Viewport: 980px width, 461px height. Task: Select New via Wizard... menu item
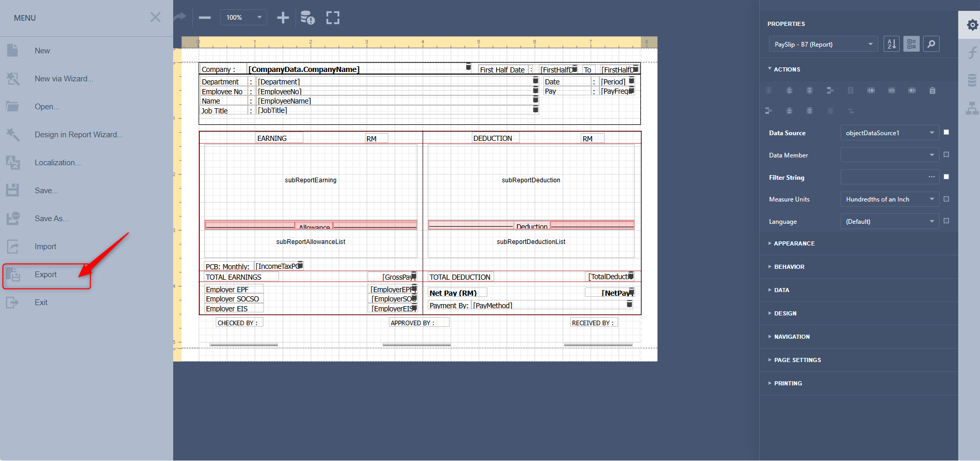pyautogui.click(x=64, y=79)
